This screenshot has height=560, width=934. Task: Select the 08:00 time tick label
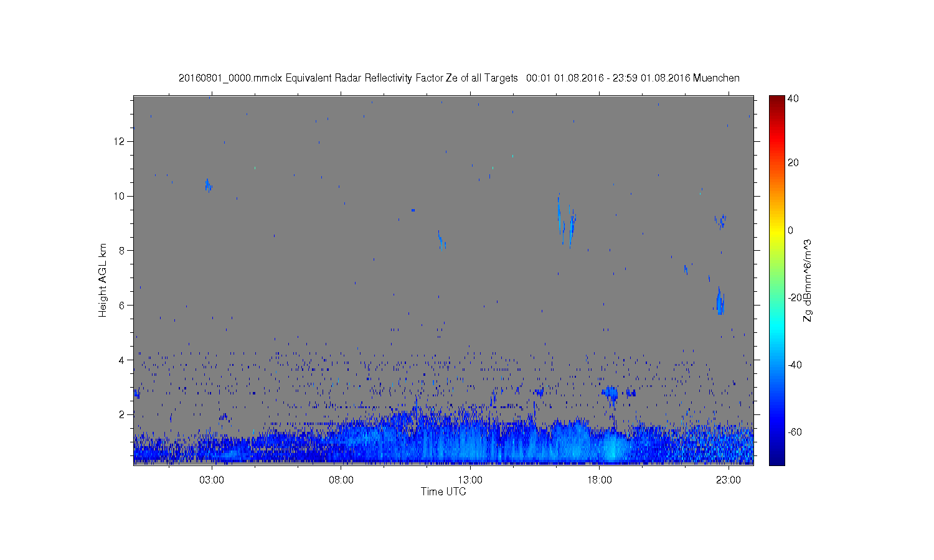coord(341,480)
